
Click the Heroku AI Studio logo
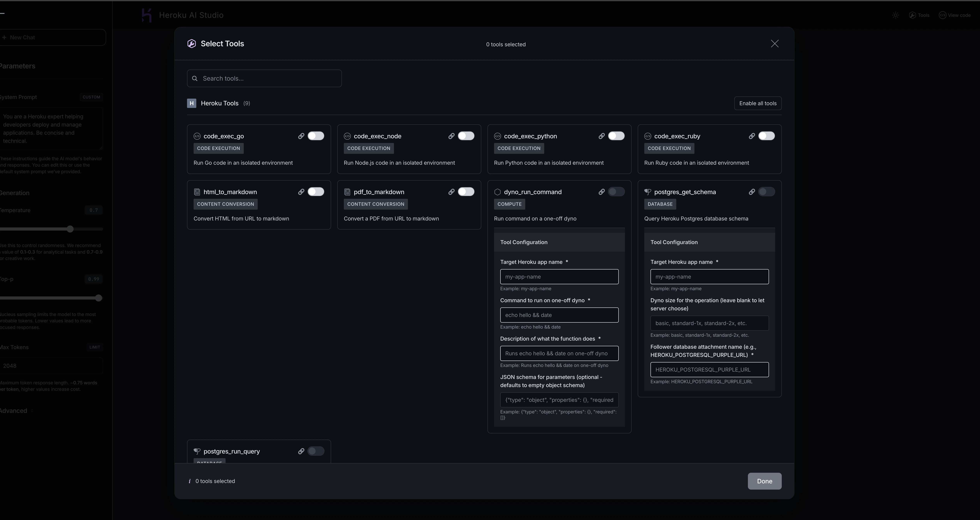(x=147, y=15)
